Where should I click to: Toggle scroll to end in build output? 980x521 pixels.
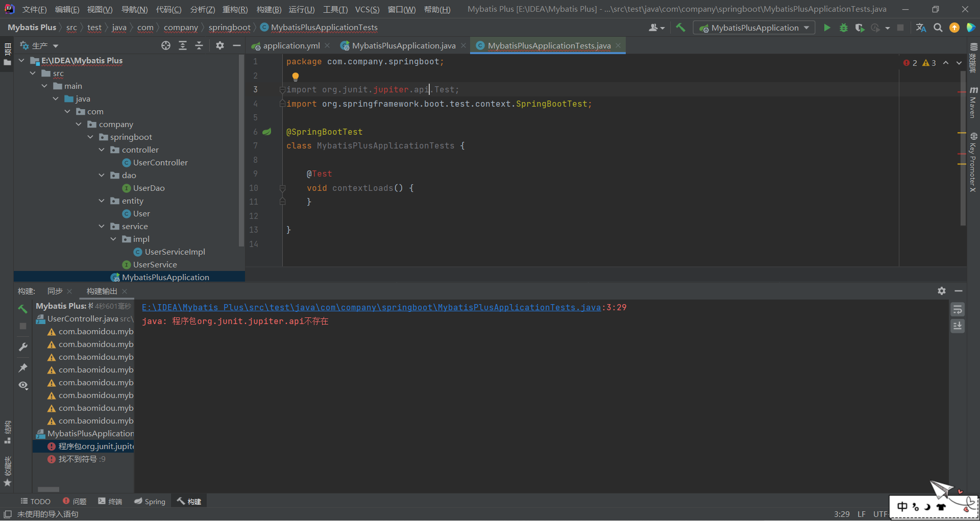tap(958, 326)
